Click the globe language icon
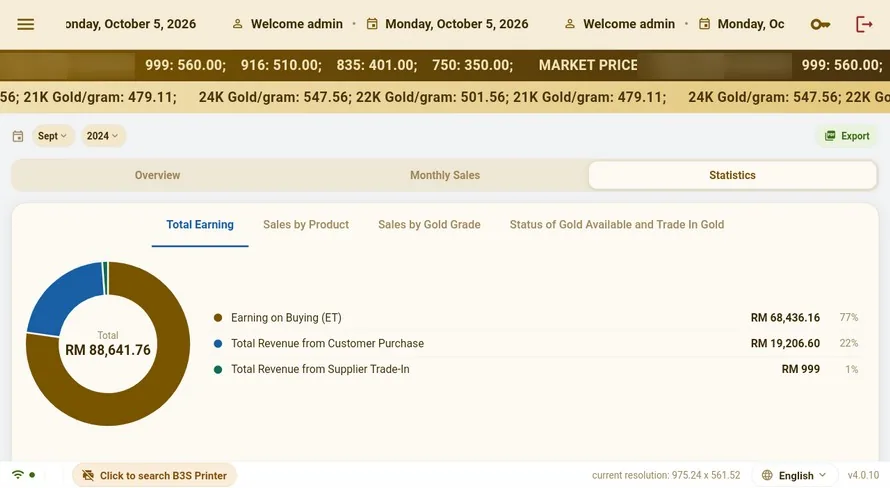 tap(767, 475)
